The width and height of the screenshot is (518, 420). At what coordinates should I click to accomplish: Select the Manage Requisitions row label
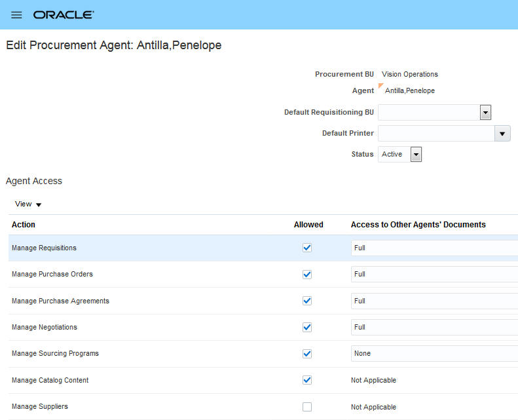tap(44, 248)
